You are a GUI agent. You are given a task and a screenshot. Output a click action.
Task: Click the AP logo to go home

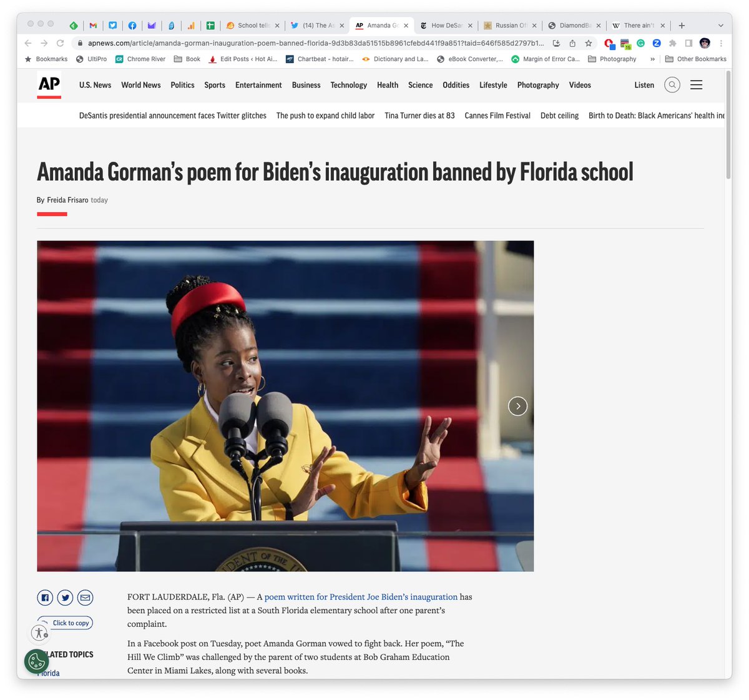[x=49, y=85]
